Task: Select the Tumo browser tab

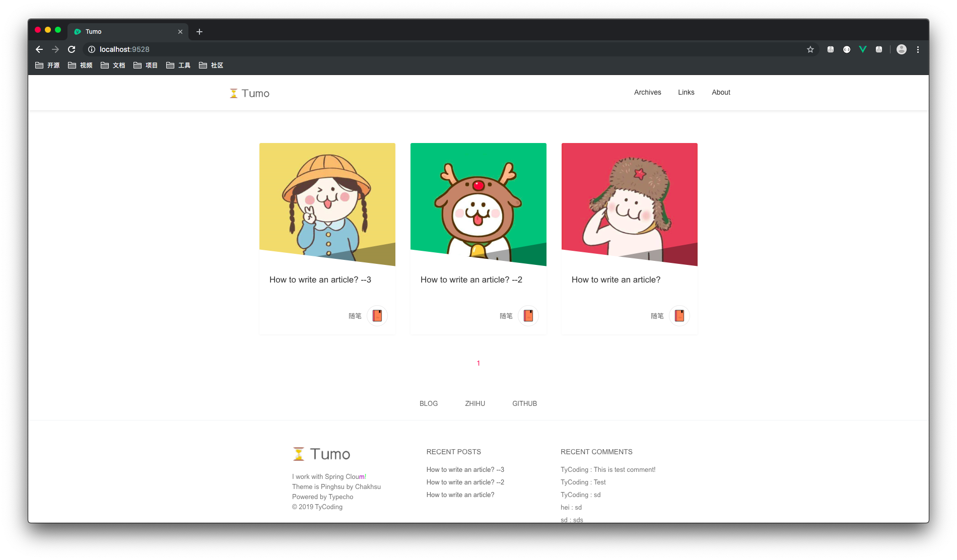Action: click(128, 32)
